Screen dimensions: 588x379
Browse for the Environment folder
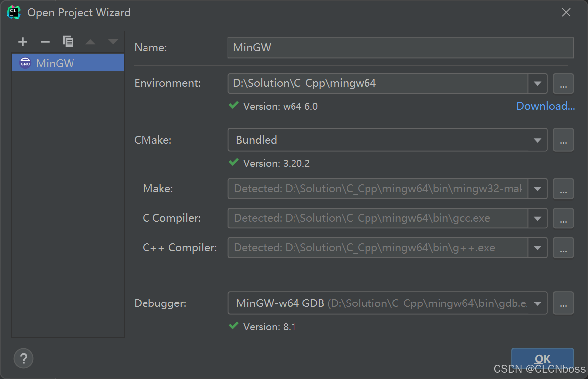pyautogui.click(x=563, y=83)
